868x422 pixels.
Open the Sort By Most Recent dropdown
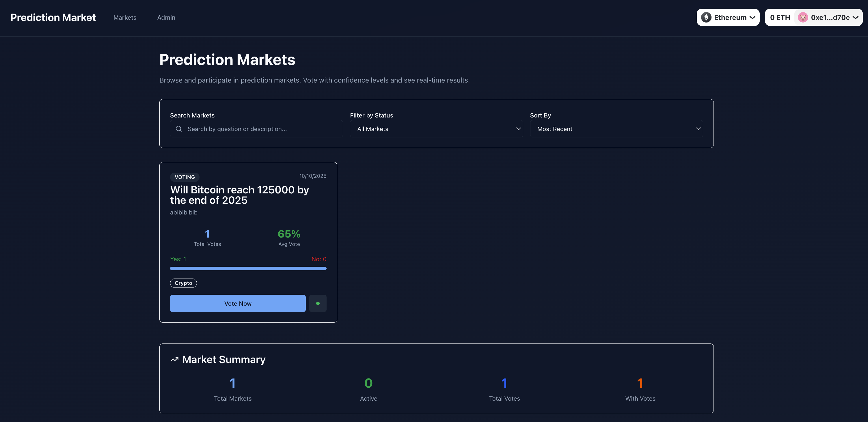tap(616, 129)
